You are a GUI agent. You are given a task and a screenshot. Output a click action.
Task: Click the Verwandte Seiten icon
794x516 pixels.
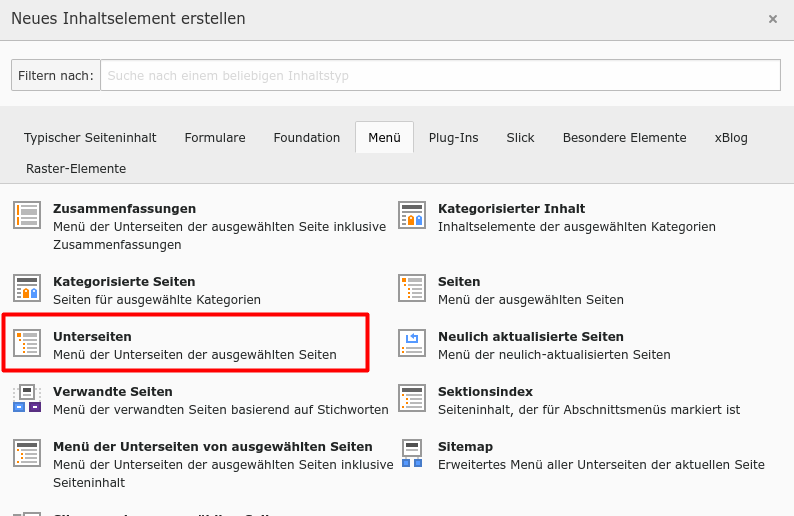pos(27,398)
